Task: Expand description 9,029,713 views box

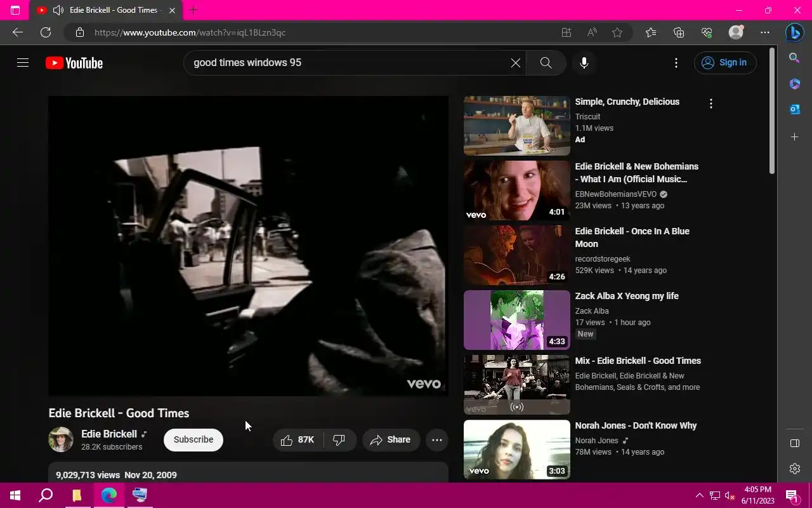Action: click(248, 473)
